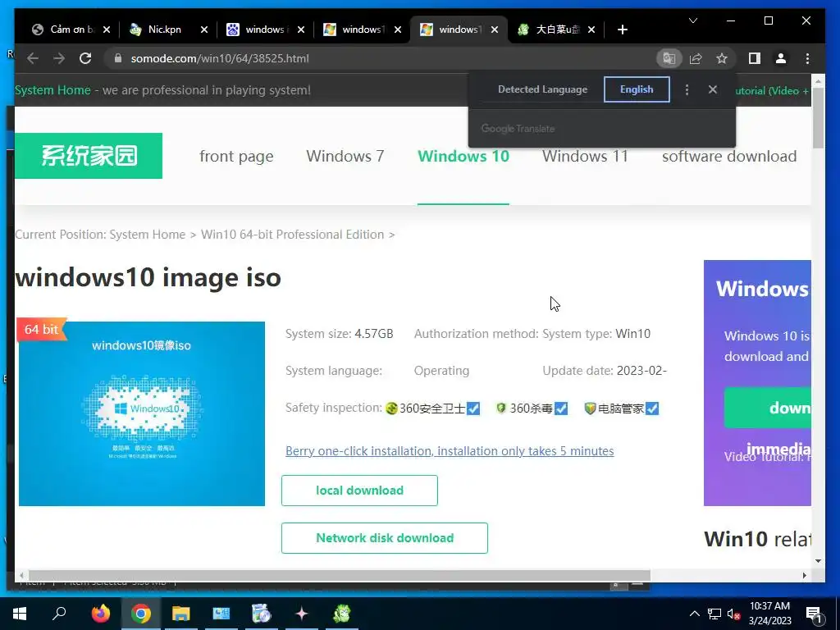
Task: Open the front page nav item
Action: pos(236,156)
